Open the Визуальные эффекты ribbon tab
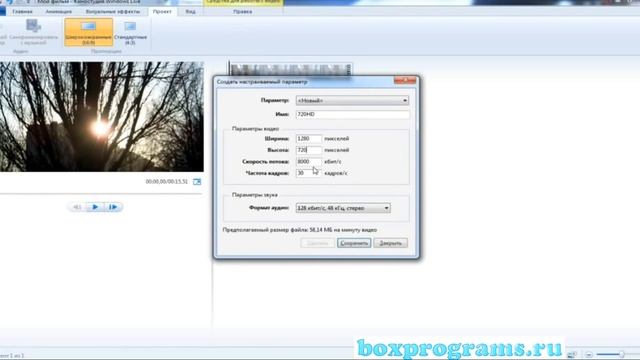640x360 pixels. click(x=113, y=11)
